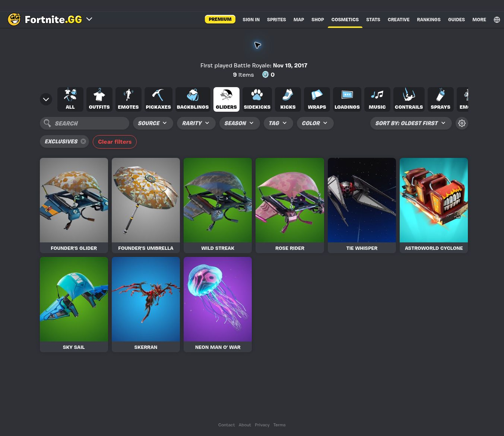Expand the Season filter dropdown
504x436 pixels.
(239, 123)
